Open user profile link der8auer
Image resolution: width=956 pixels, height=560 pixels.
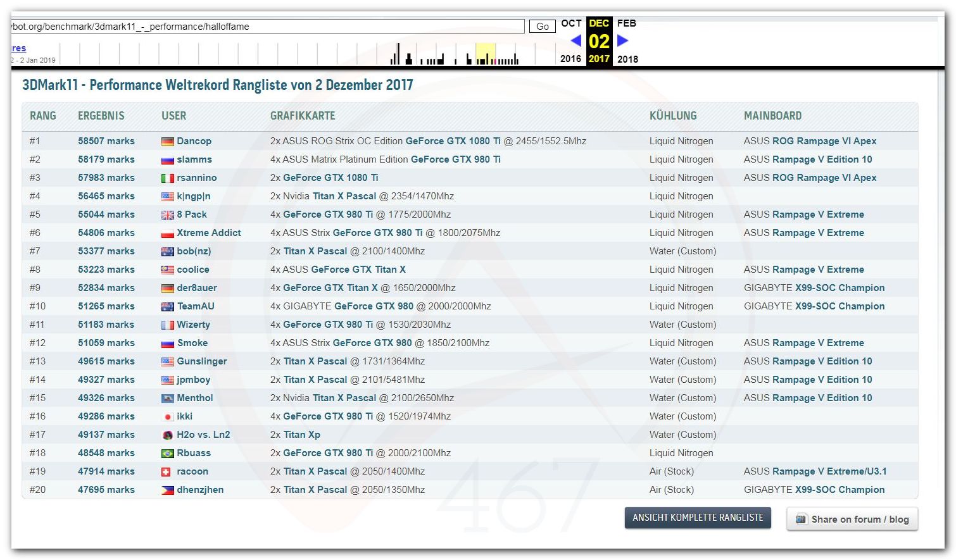[197, 288]
